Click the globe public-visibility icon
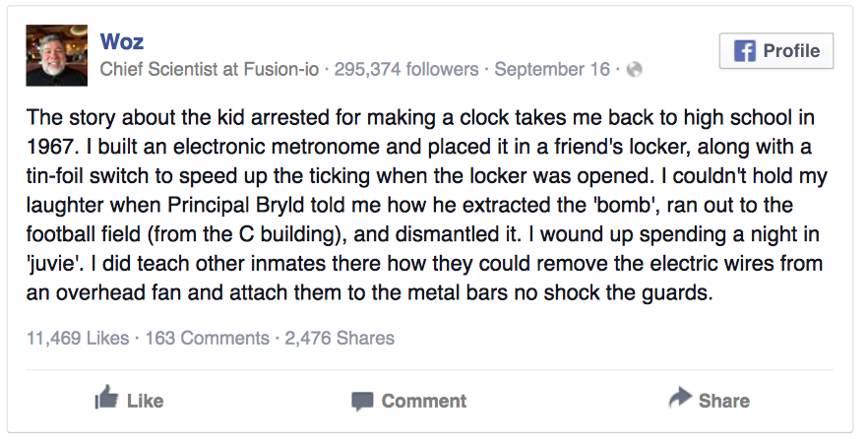This screenshot has width=868, height=444. point(634,70)
